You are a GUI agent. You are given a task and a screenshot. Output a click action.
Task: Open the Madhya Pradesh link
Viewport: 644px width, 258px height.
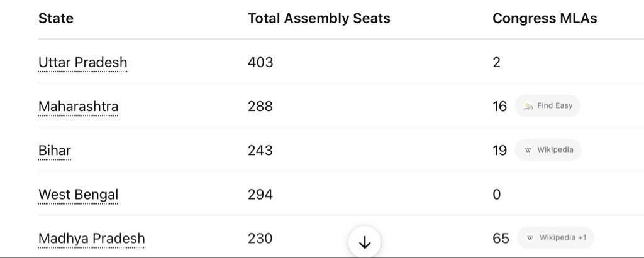[92, 239]
